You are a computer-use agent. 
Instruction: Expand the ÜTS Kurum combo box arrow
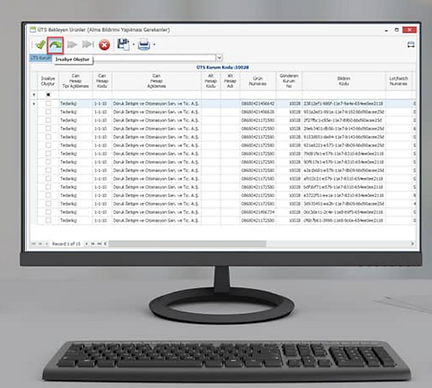tap(219, 58)
